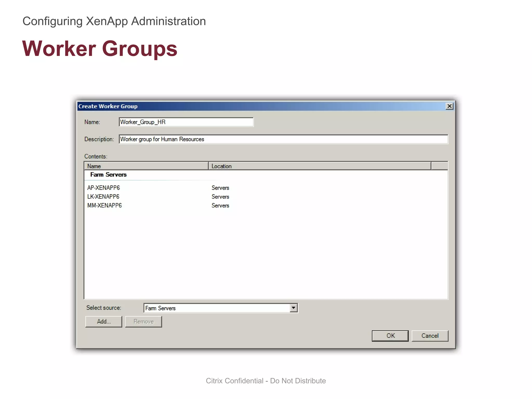This screenshot has height=399, width=532.
Task: Confirm with the OK button
Action: 390,336
